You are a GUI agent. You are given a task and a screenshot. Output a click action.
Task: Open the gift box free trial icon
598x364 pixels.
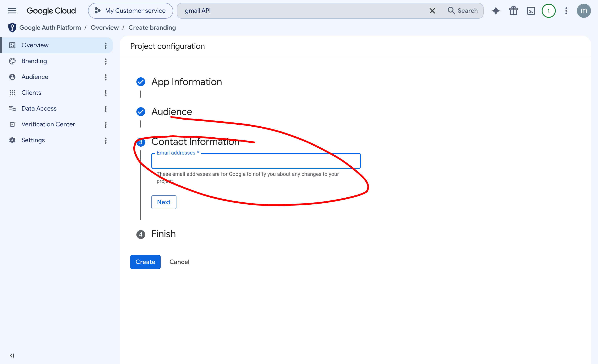pyautogui.click(x=513, y=11)
